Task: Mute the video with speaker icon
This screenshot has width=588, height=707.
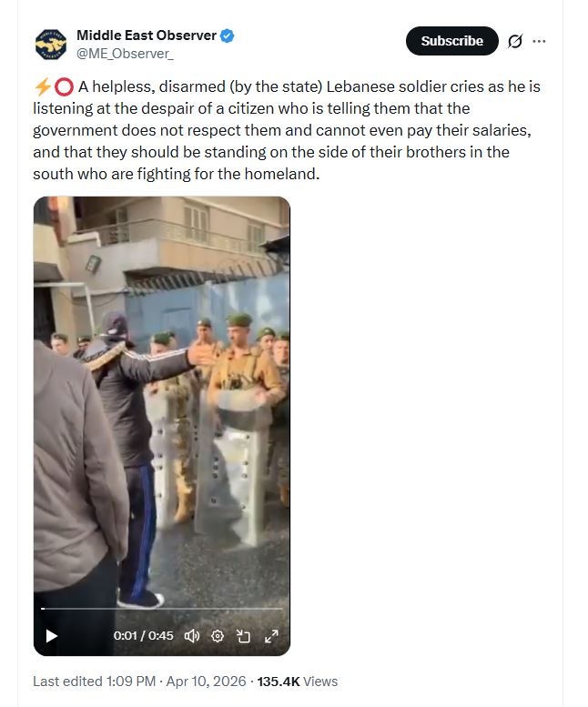Action: (x=192, y=636)
